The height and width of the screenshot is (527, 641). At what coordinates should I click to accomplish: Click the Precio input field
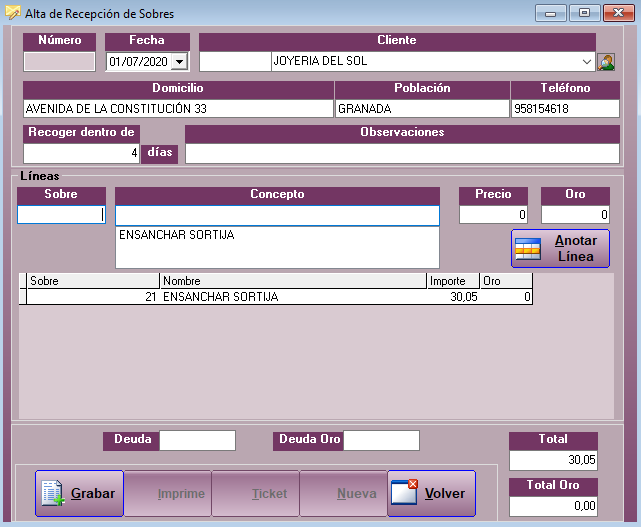(x=493, y=215)
